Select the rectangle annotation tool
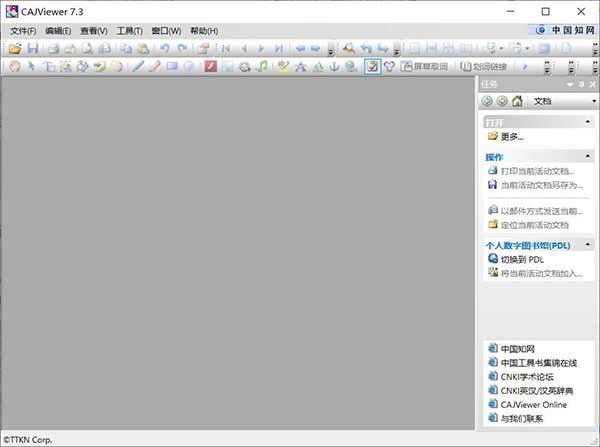Image resolution: width=600 pixels, height=447 pixels. click(x=171, y=67)
